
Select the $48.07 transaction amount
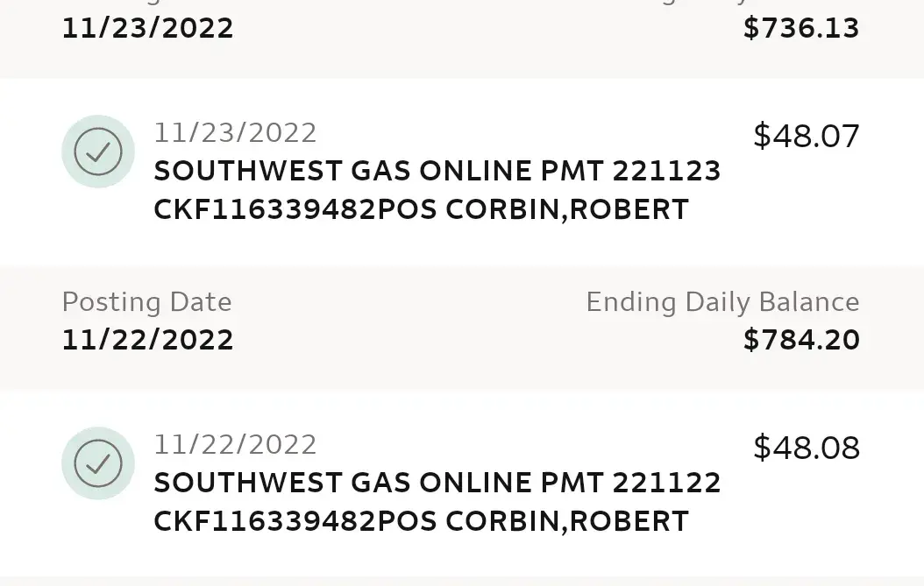coord(807,136)
